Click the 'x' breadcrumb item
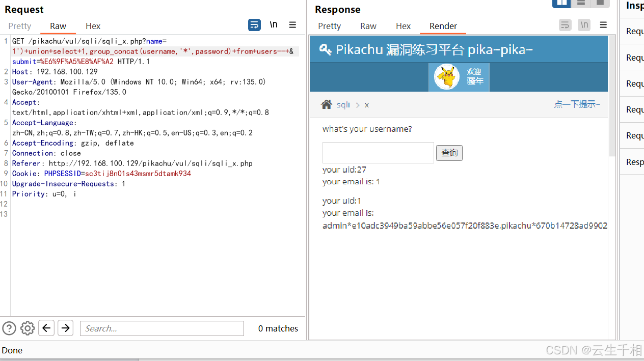Viewport: 644px width, 361px height. pyautogui.click(x=366, y=105)
